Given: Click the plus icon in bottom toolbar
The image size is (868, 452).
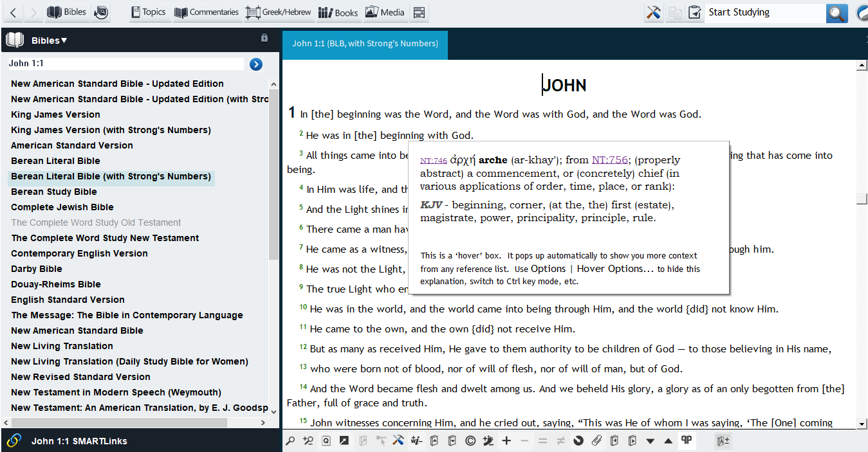Looking at the screenshot, I should 506,441.
